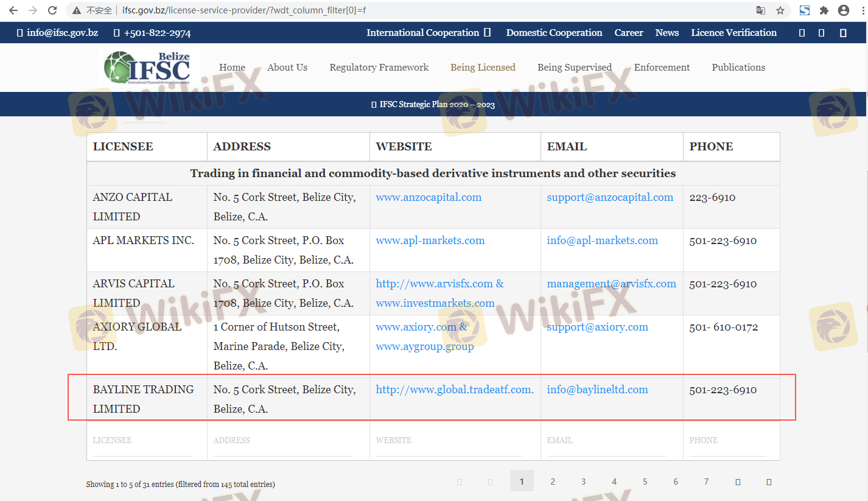Select the ANZO CAPITAL LIMITED licensee cell
Image resolution: width=868 pixels, height=501 pixels.
pyautogui.click(x=147, y=207)
